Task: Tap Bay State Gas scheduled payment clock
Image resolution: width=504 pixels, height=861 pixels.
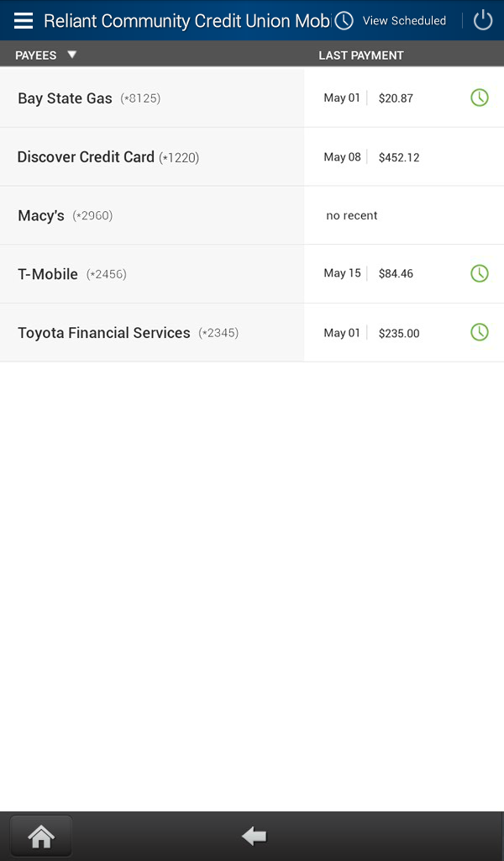Action: coord(479,98)
